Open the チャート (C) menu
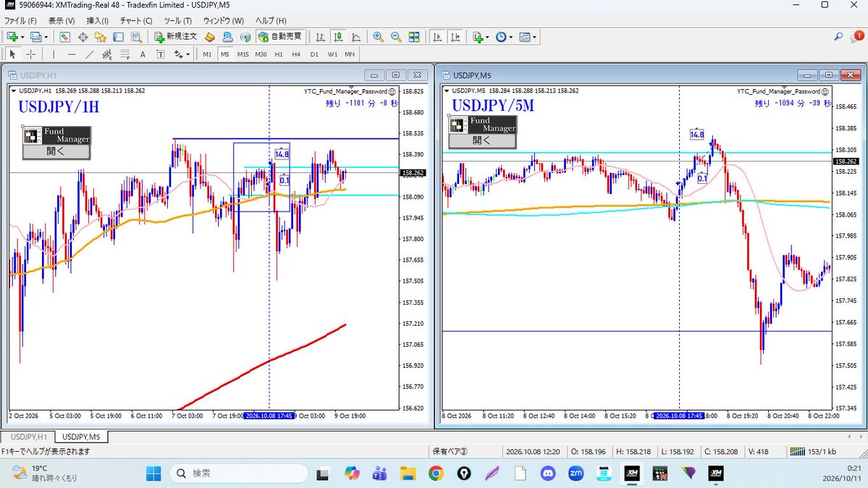 coord(136,20)
